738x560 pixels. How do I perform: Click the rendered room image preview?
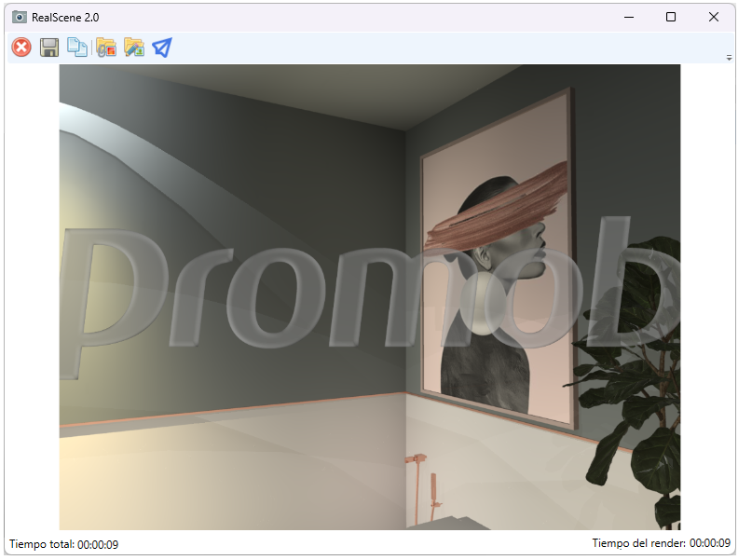(370, 297)
